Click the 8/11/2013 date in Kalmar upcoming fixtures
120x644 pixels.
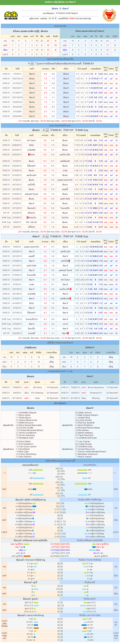click(x=75, y=398)
